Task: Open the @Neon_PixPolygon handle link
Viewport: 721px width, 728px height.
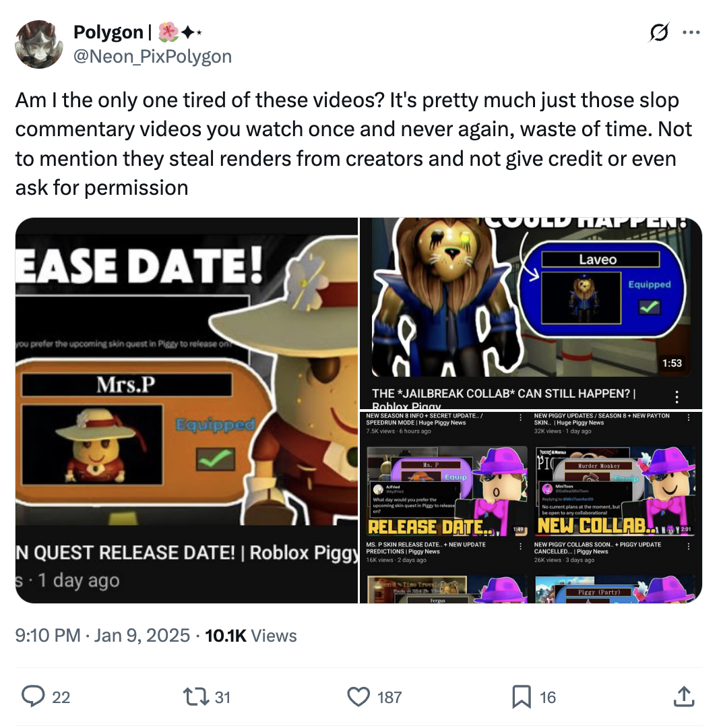Action: [153, 56]
